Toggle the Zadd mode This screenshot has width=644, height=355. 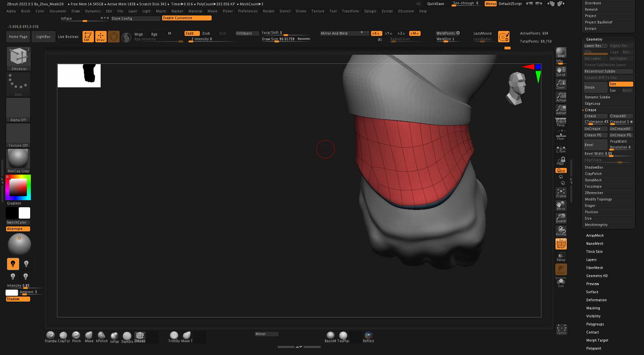coord(192,33)
